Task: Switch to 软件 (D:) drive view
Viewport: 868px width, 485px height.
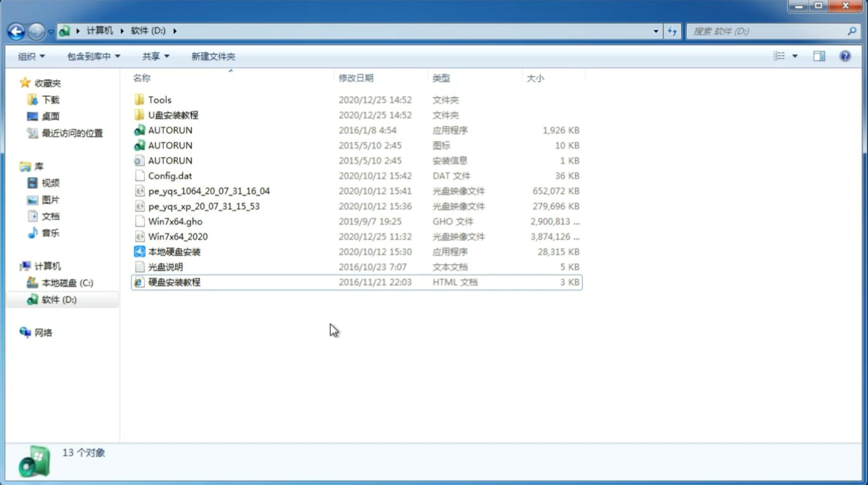Action: [x=59, y=299]
